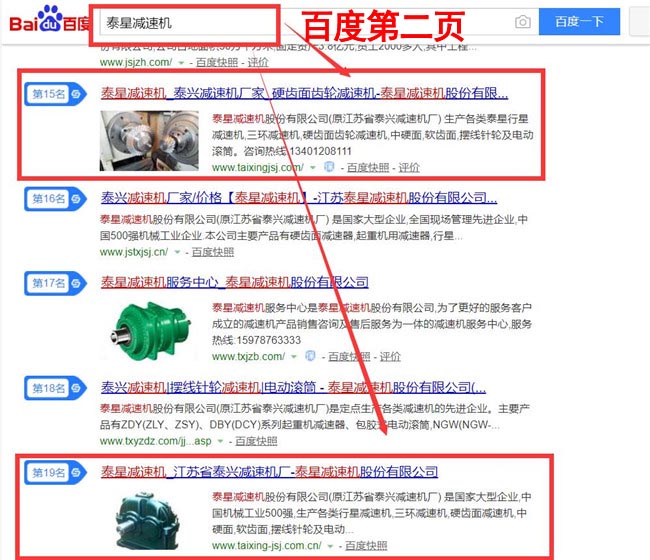Open result titled 泰星减速机服务中心
650x560 pixels.
tap(235, 283)
